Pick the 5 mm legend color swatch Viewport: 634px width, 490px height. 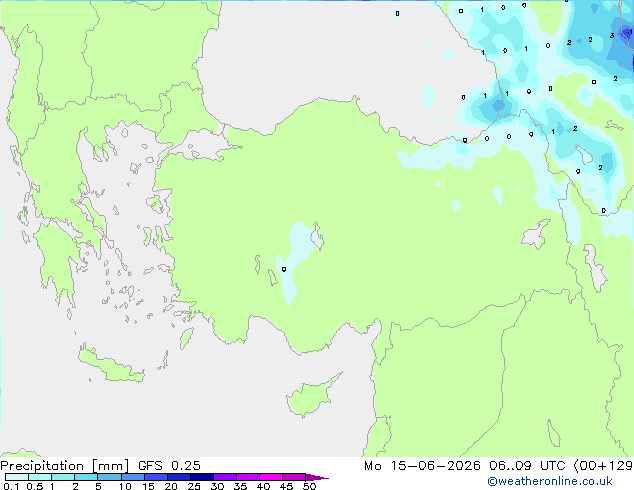click(109, 477)
